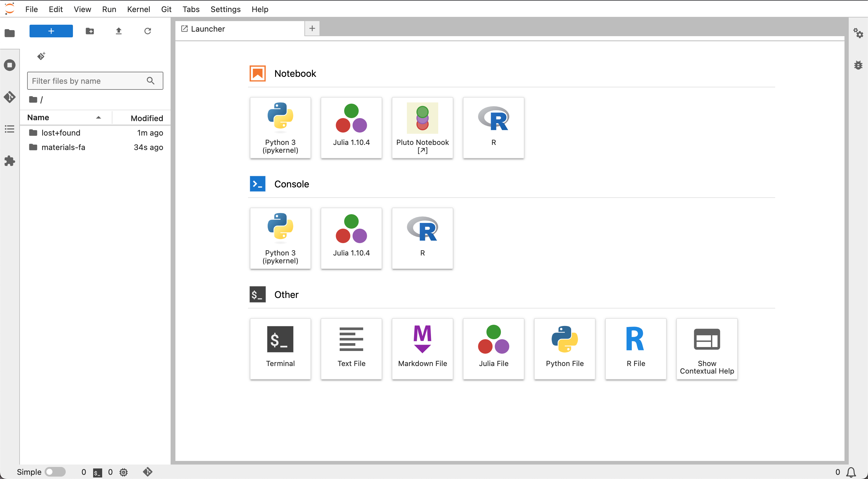Open the Property Inspector on right sidebar
This screenshot has height=479, width=868.
coord(858,33)
